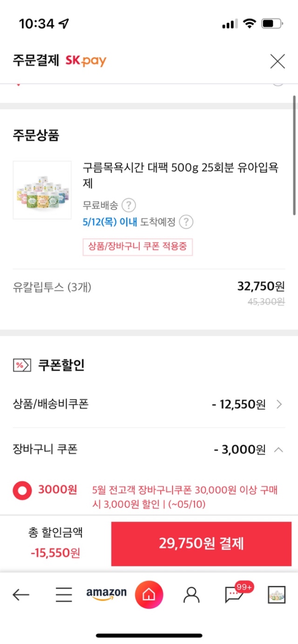Viewport: 298px width, 644px height.
Task: Click the page scrollbar
Action: 295,154
